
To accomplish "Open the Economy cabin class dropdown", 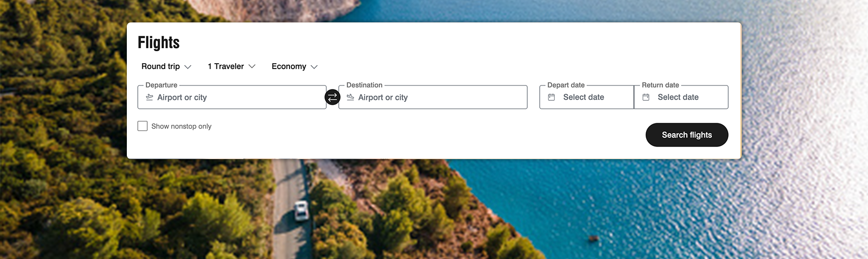I will tap(294, 67).
